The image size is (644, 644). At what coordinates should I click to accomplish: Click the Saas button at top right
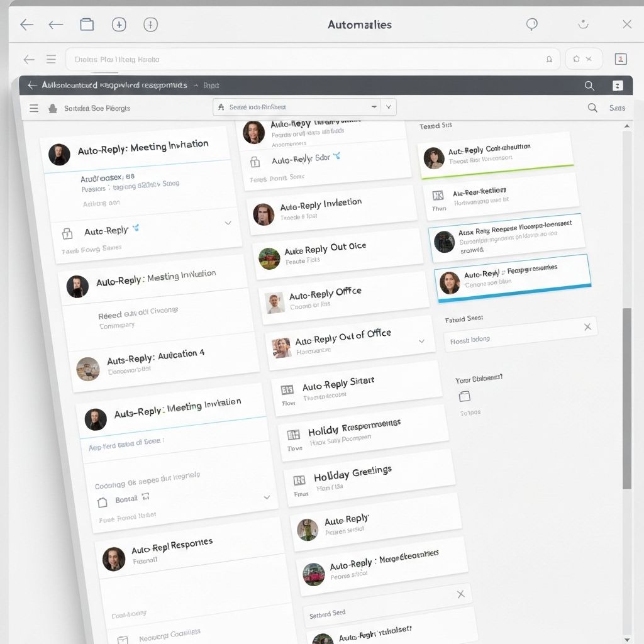point(617,108)
